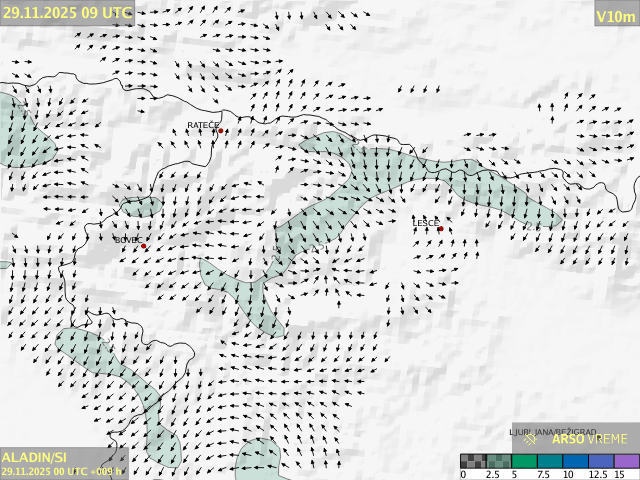Select the periwinkle 12.5 legend swatch
The height and width of the screenshot is (480, 640).
(600, 461)
